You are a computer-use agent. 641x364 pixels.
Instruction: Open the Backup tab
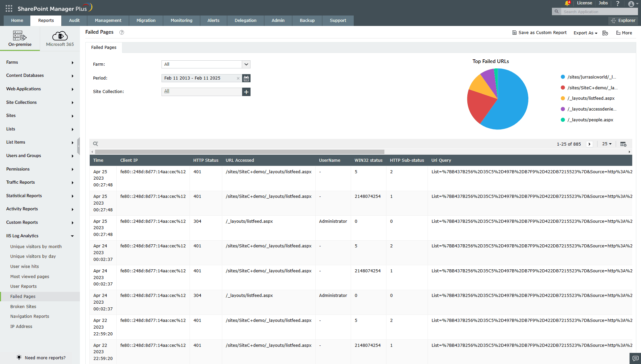[x=307, y=21]
